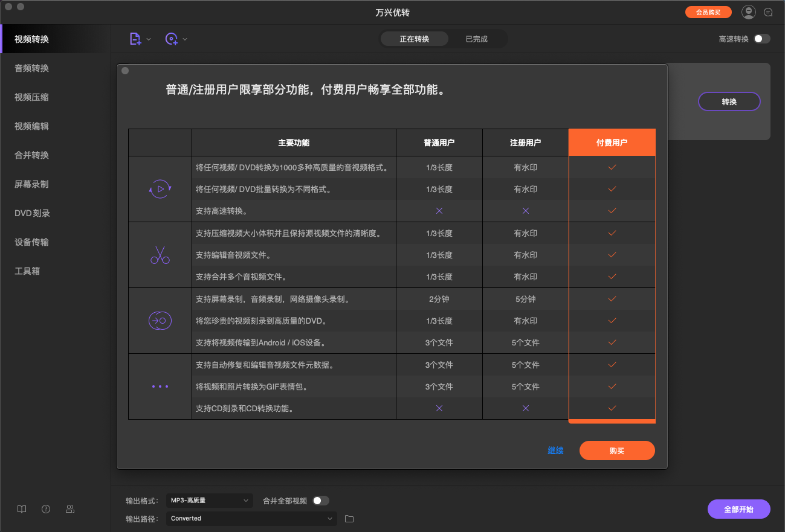Viewport: 785px width, 532px height.
Task: Open the MP3-高质量 output format dropdown
Action: click(x=209, y=500)
